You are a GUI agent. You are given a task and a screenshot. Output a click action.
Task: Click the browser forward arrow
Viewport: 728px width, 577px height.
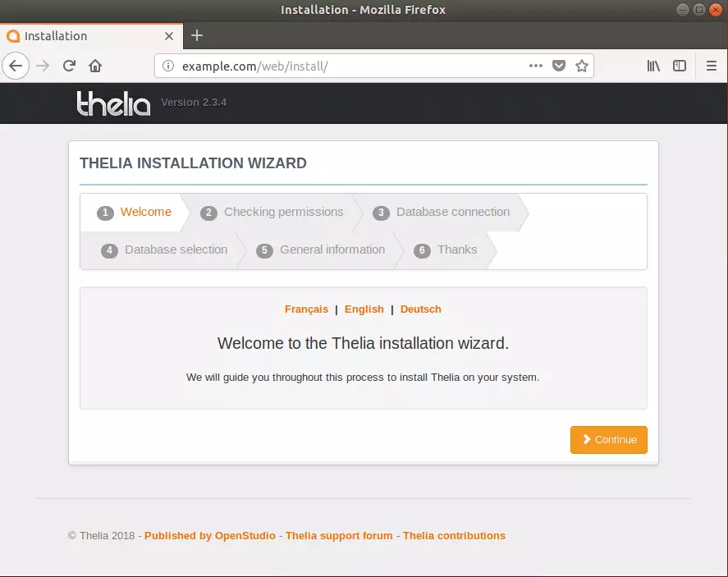(43, 66)
